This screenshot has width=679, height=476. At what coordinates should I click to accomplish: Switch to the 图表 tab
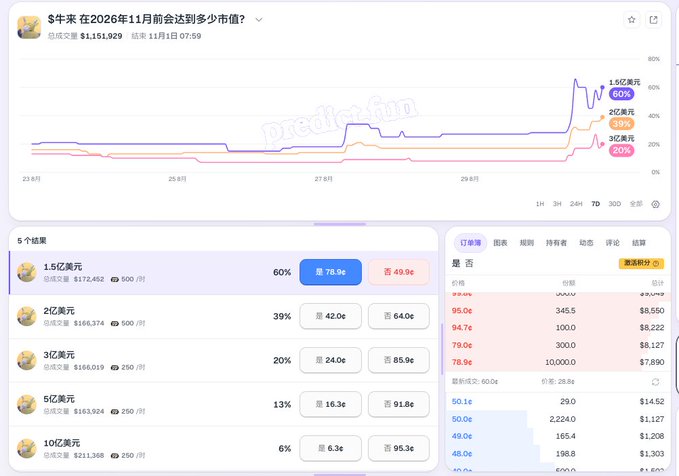click(500, 243)
